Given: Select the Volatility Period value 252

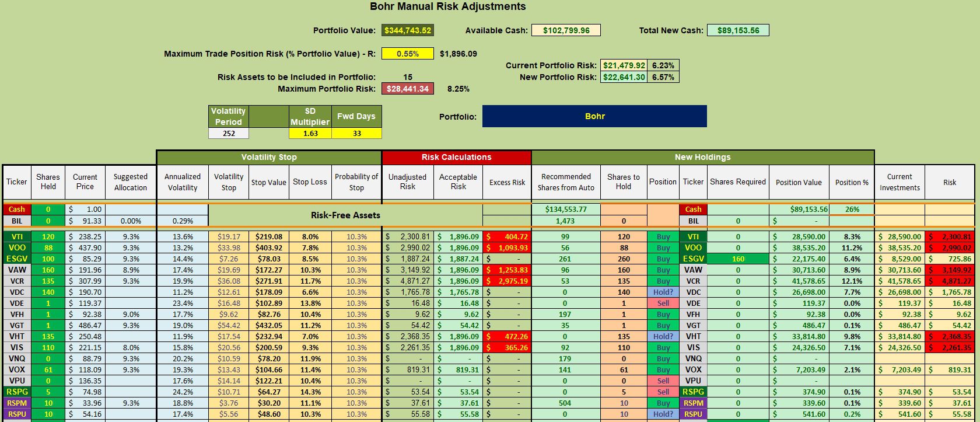Looking at the screenshot, I should point(229,133).
